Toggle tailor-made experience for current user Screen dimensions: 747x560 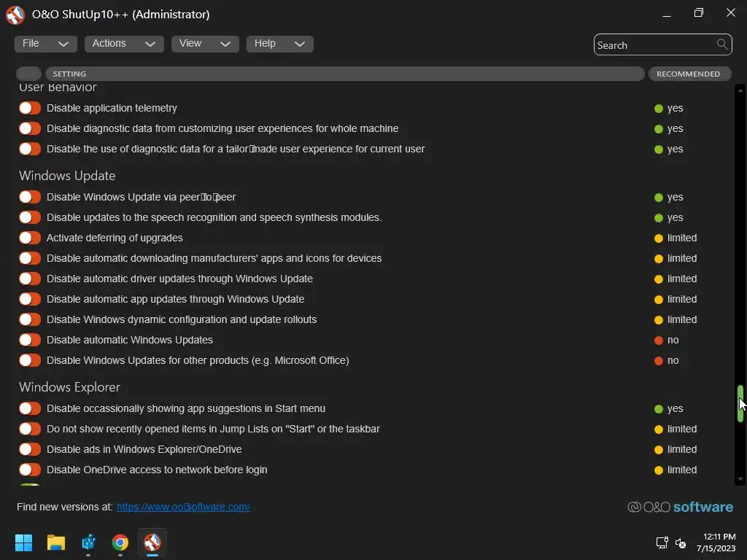[29, 149]
